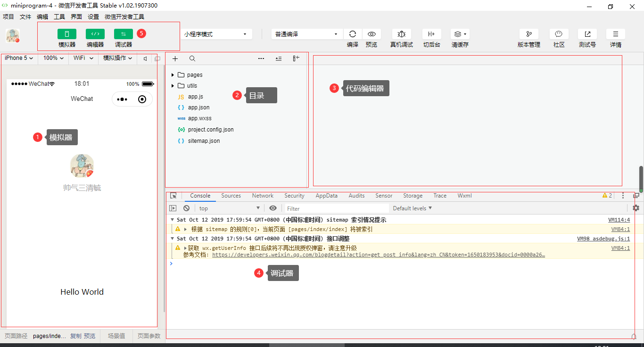644x347 pixels.
Task: Switch to the Sensor tab
Action: 384,196
